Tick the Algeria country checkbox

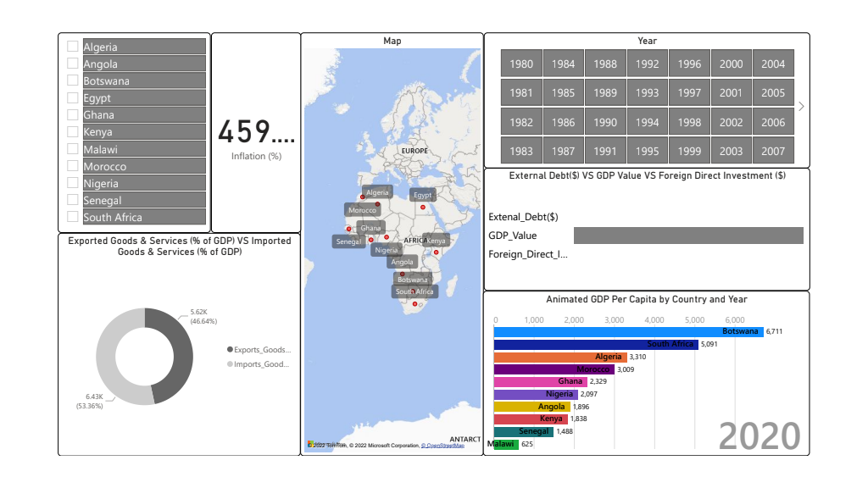[73, 47]
